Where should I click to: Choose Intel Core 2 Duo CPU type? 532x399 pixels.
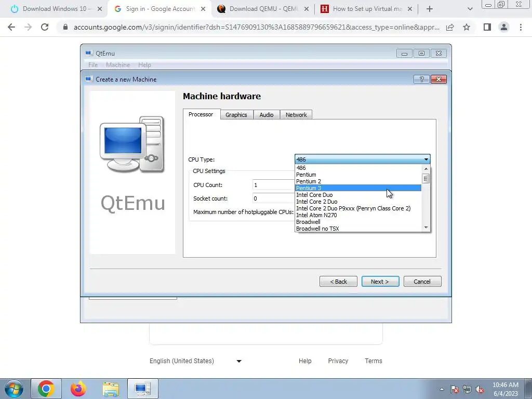pos(358,202)
